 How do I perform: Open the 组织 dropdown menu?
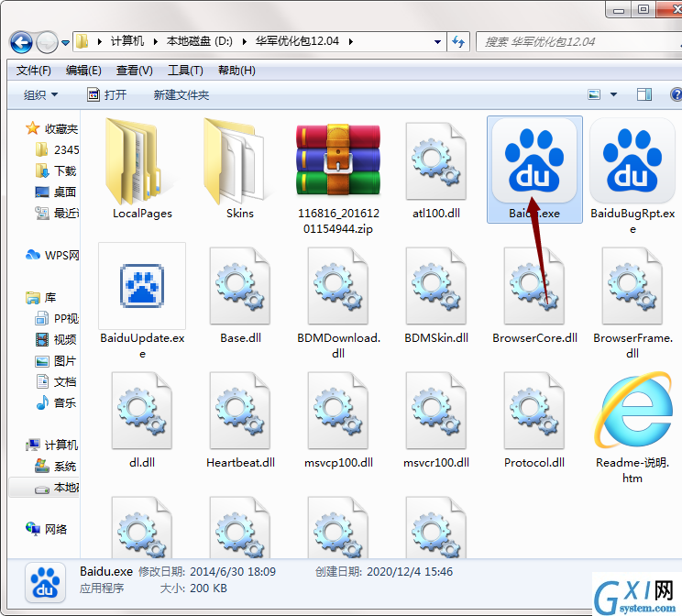[40, 94]
